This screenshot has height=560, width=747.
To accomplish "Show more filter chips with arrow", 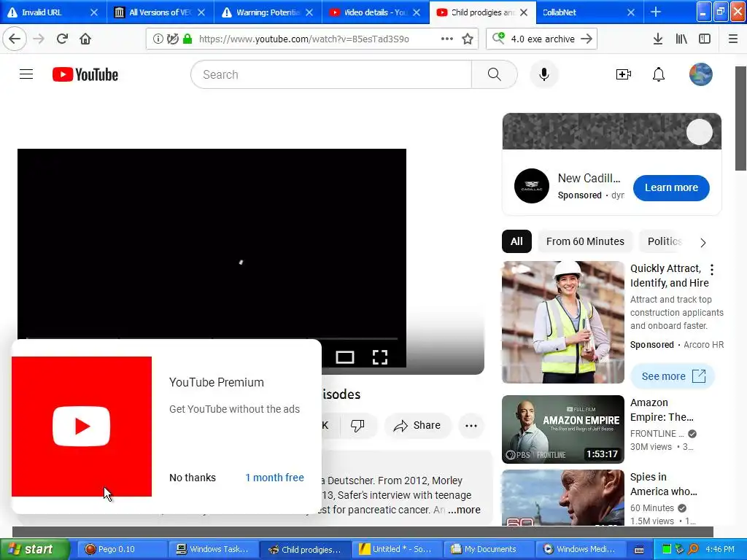I will 703,242.
